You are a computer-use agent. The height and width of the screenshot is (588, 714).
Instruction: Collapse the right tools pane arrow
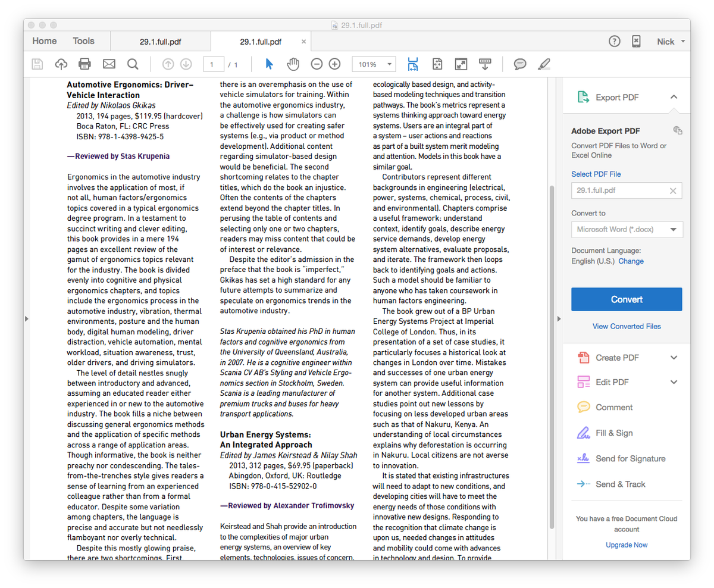pos(558,319)
